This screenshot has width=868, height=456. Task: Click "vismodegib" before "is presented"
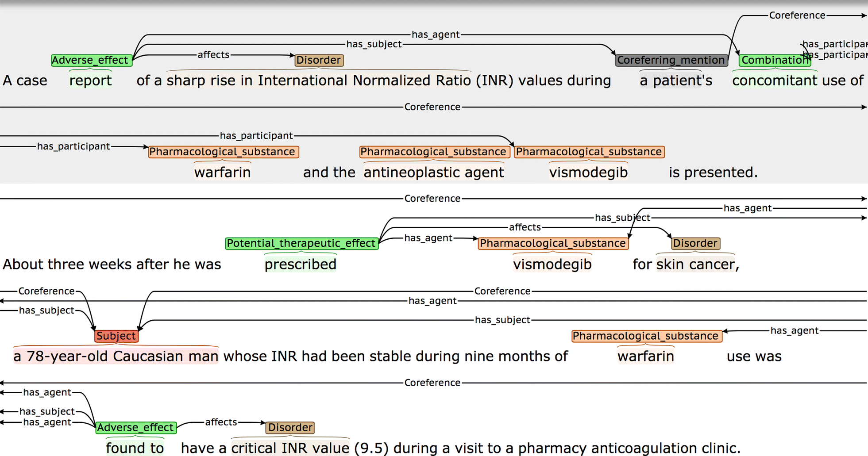coord(588,172)
